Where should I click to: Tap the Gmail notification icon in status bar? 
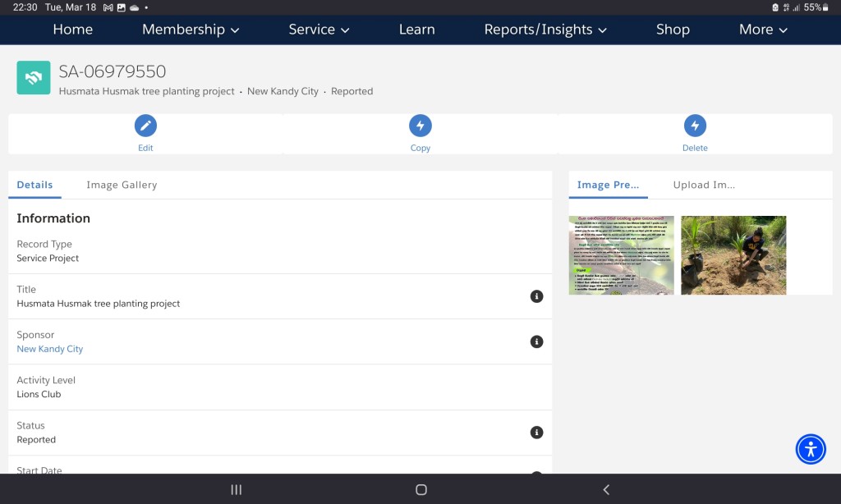[x=108, y=7]
